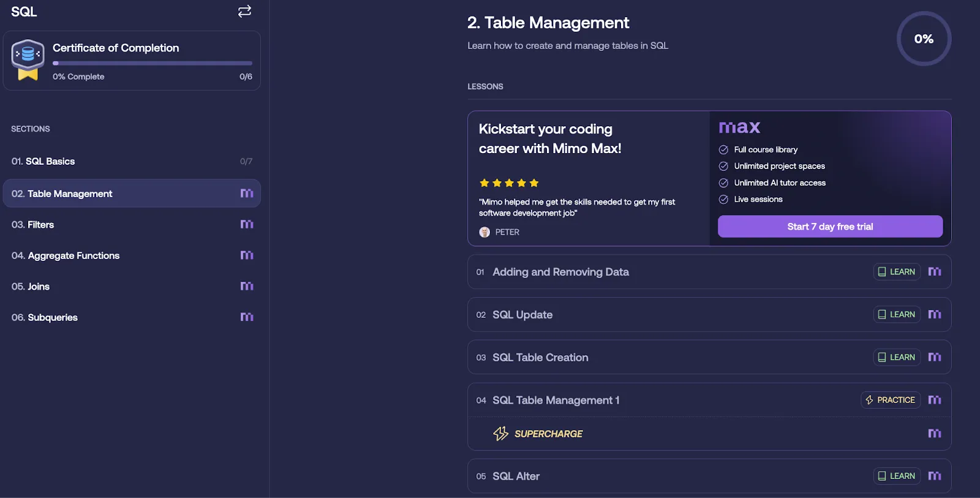980x498 pixels.
Task: Click the Max logo in promo card
Action: click(739, 127)
